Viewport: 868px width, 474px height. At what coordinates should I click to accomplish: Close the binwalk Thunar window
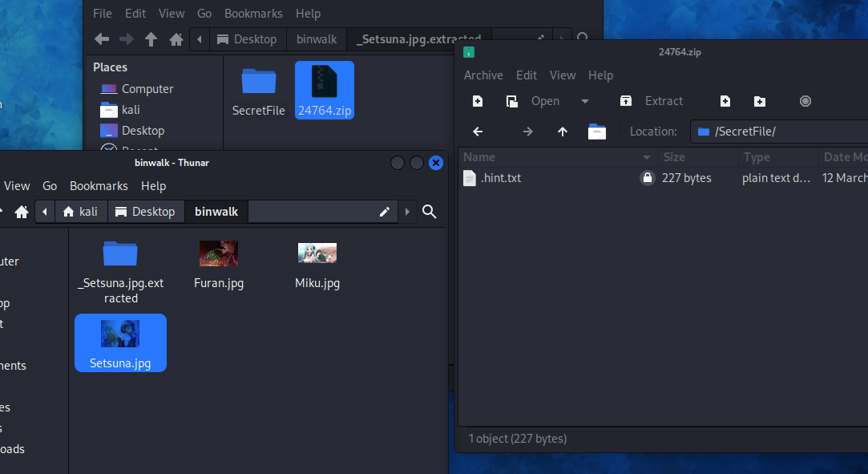click(x=436, y=163)
